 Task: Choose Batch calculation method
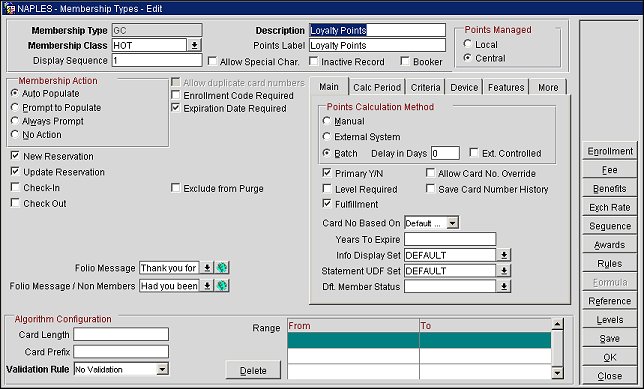click(327, 153)
